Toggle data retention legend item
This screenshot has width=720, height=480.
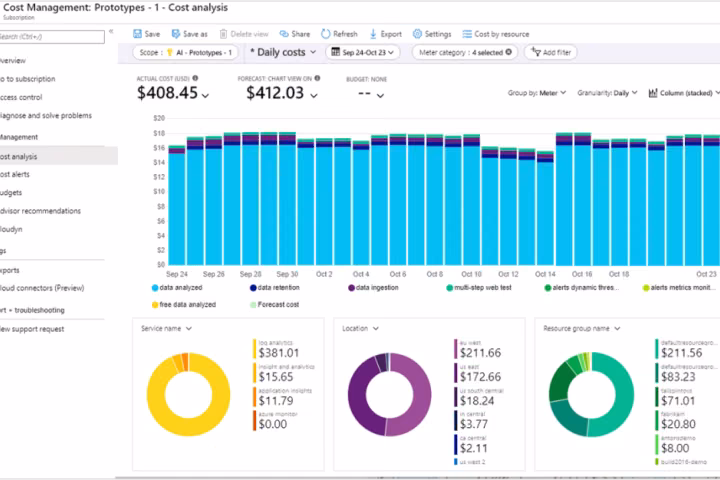pyautogui.click(x=275, y=288)
